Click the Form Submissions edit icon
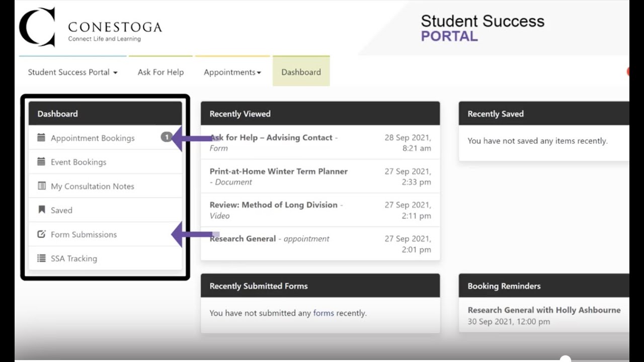Screen dimensions: 644x362 tap(41, 234)
